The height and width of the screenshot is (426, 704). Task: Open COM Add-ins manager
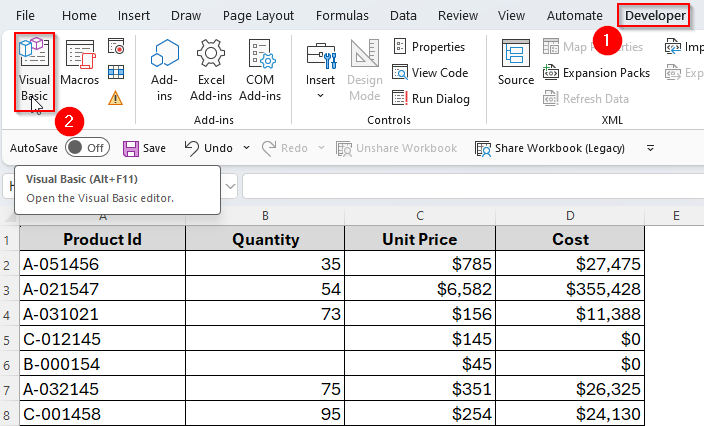260,70
